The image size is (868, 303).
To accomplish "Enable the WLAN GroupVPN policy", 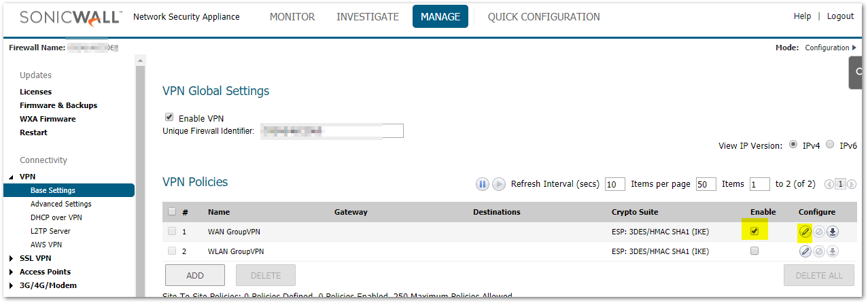I will (x=754, y=251).
